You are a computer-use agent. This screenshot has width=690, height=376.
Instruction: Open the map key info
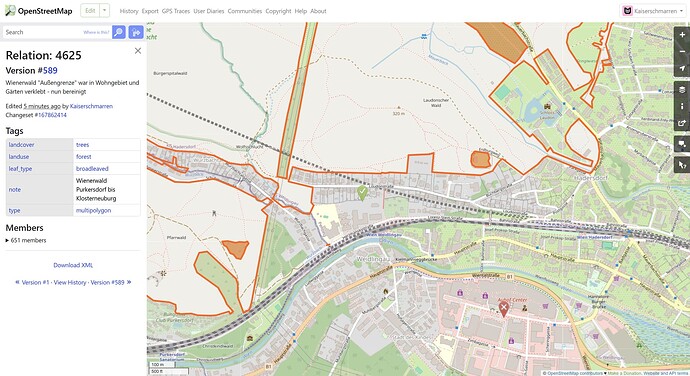pyautogui.click(x=682, y=106)
